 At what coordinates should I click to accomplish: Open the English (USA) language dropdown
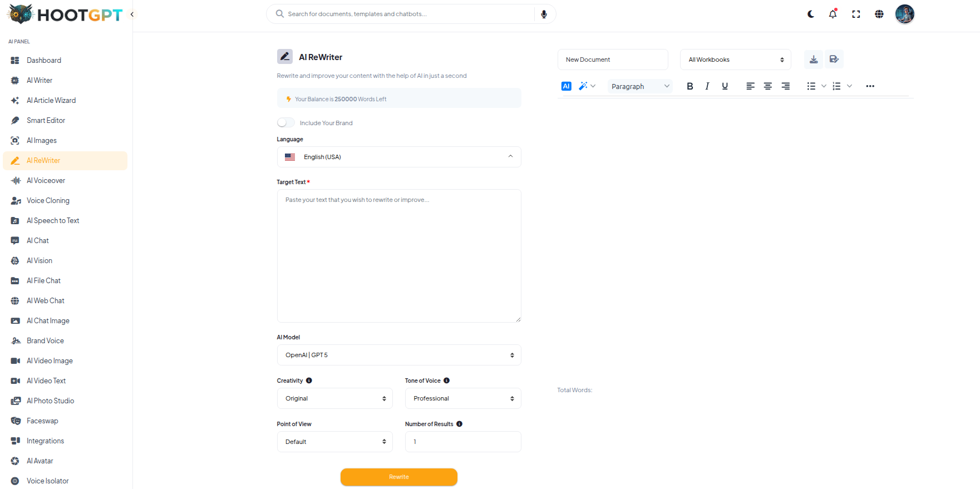(399, 157)
